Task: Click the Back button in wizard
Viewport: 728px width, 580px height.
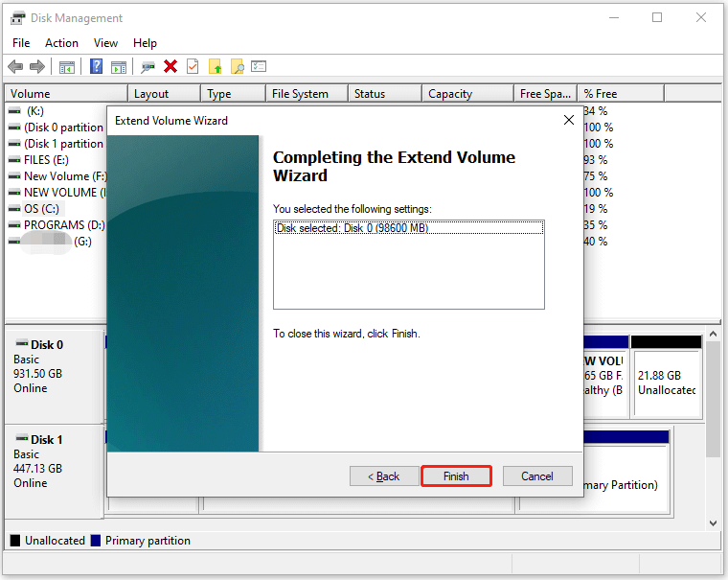Action: pos(384,476)
